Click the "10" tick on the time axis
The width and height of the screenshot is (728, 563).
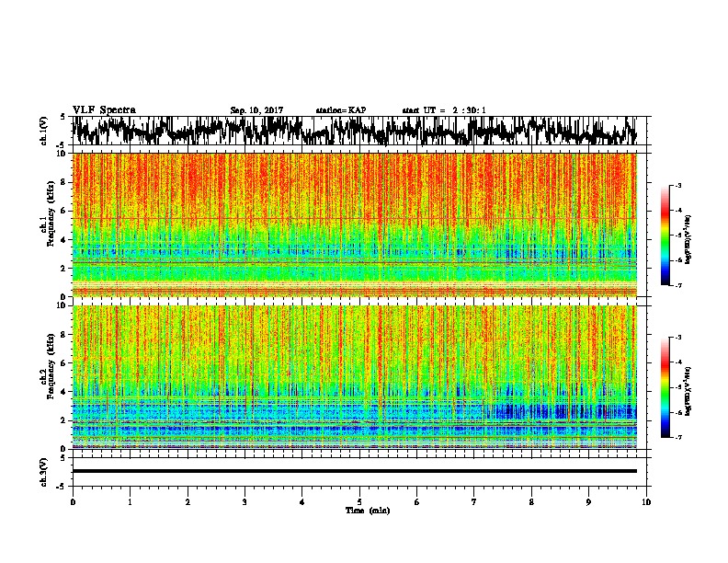tap(646, 501)
